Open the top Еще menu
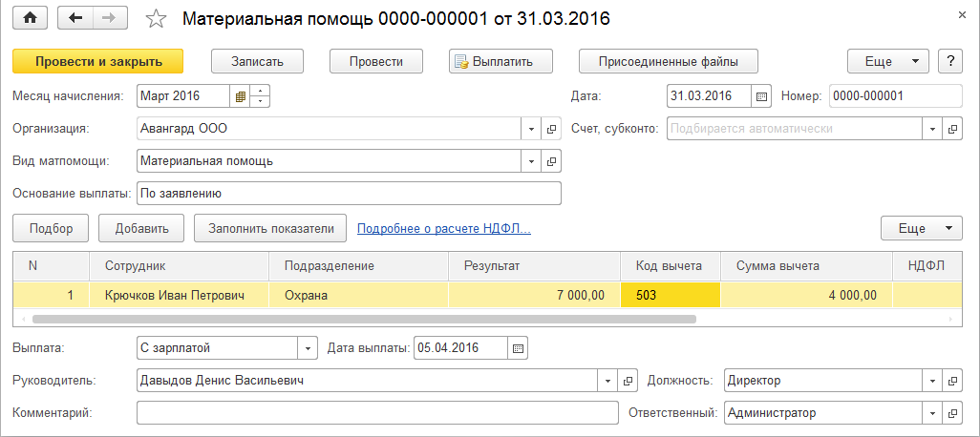 (x=887, y=61)
